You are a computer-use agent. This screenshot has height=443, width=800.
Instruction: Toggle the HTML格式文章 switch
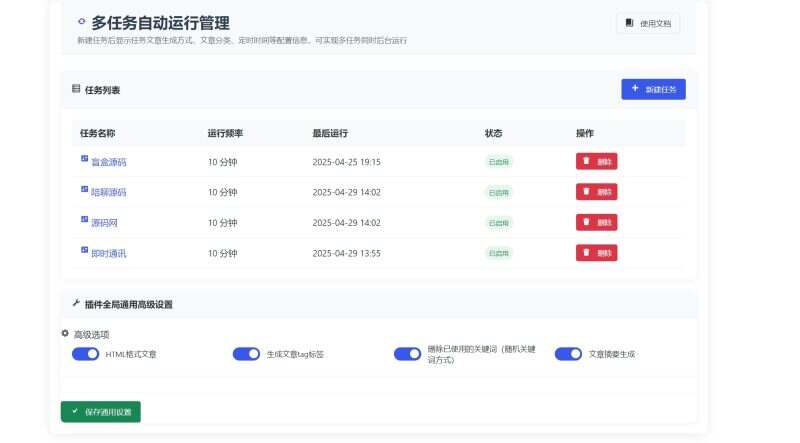click(x=85, y=354)
